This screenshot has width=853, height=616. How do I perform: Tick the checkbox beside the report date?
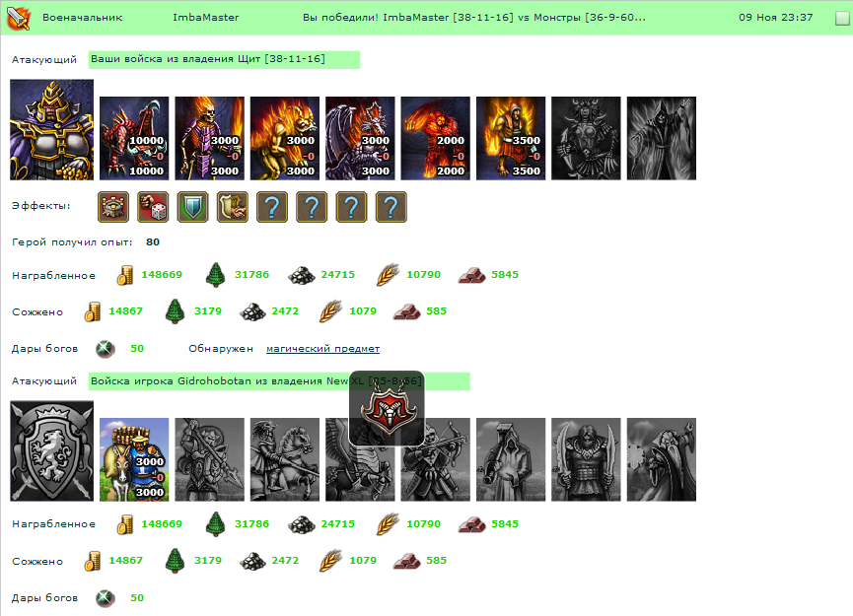tap(842, 18)
